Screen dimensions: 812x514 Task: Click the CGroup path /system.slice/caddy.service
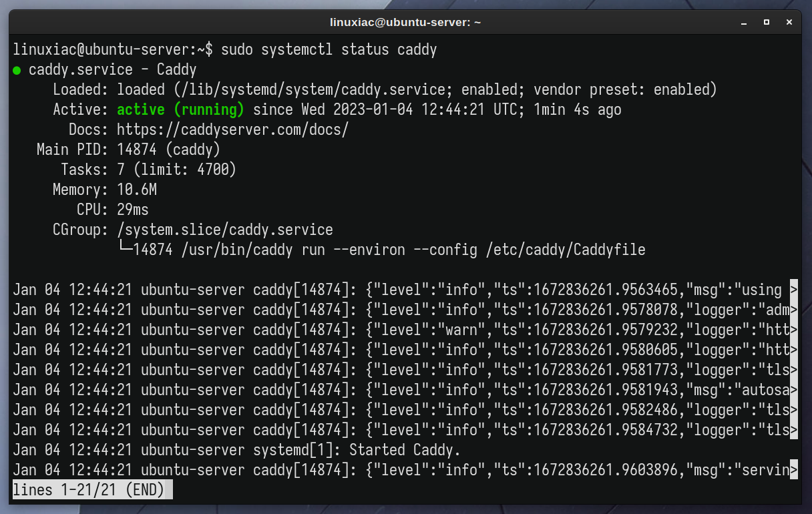click(x=224, y=230)
